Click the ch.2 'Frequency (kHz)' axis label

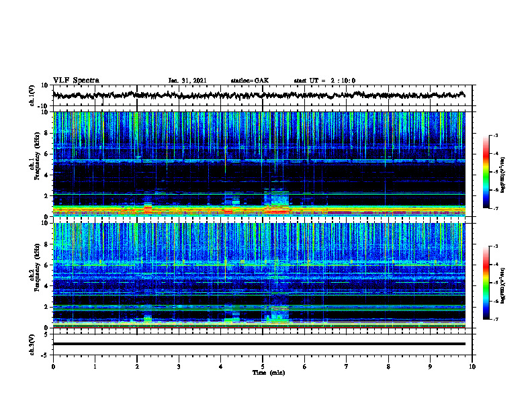click(38, 267)
